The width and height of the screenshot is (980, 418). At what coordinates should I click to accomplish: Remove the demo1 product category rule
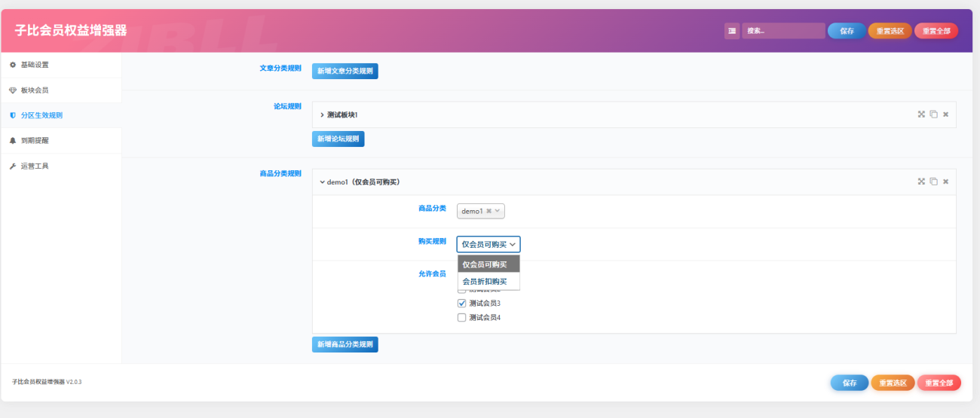[945, 182]
